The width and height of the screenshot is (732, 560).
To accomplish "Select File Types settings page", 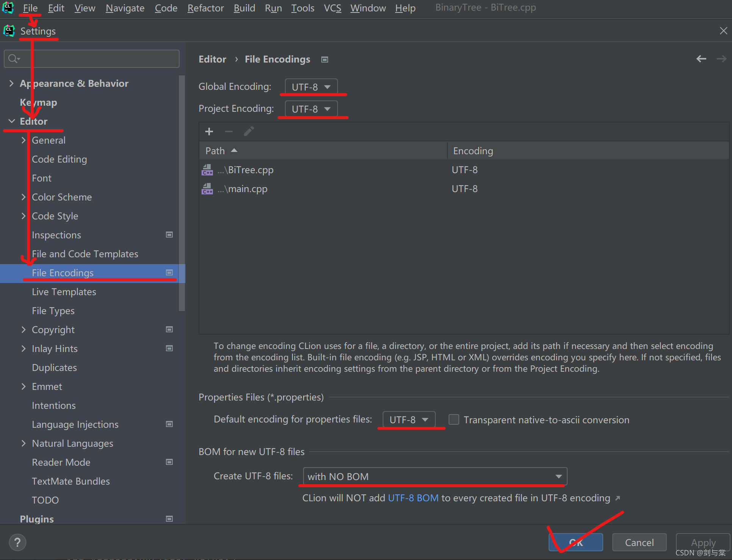I will pos(53,311).
